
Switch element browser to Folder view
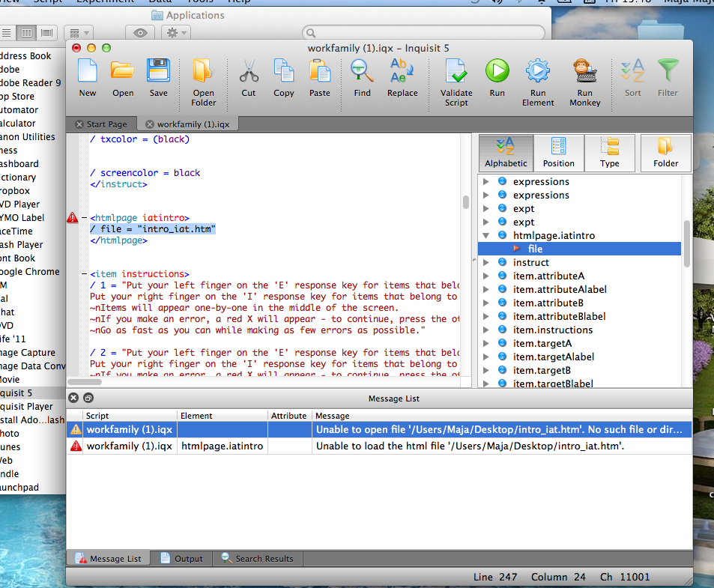tap(666, 153)
